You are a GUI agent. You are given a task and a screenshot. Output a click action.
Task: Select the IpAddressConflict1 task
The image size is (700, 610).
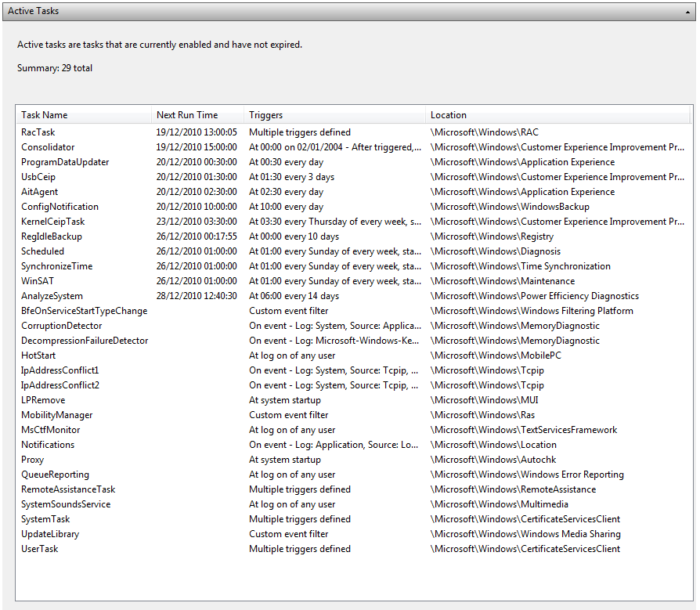(x=354, y=370)
